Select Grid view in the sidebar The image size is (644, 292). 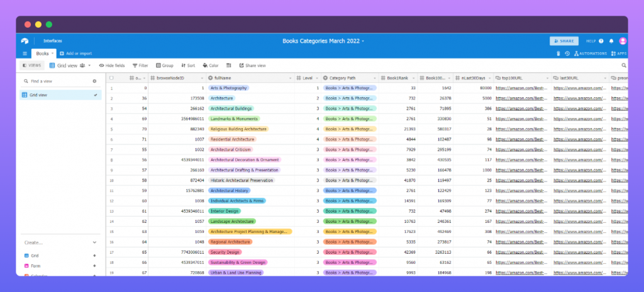point(60,95)
